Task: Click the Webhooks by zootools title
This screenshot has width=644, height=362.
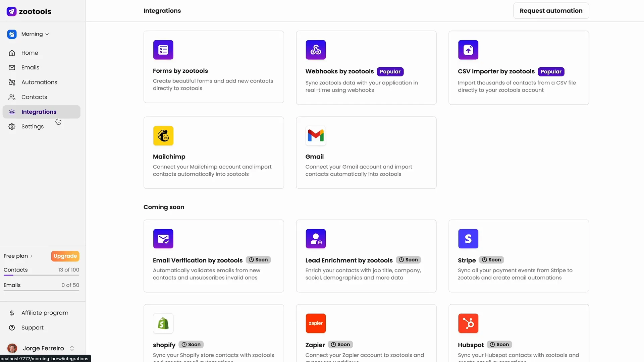Action: pyautogui.click(x=339, y=71)
